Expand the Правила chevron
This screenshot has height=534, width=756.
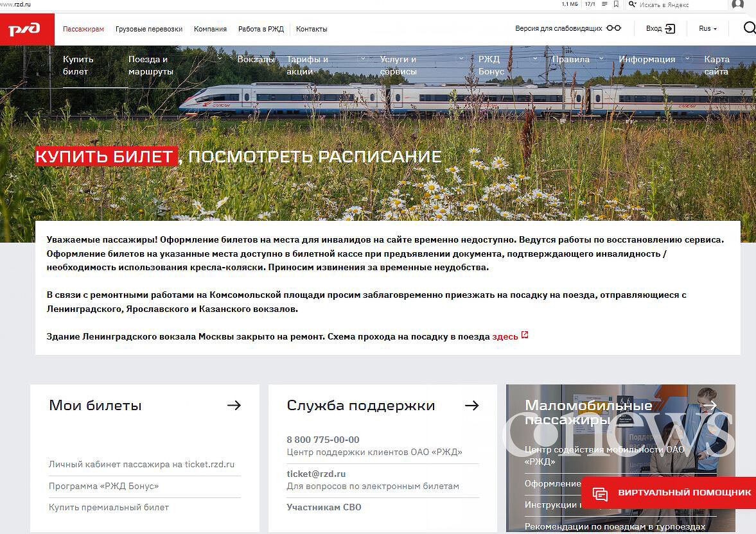[601, 59]
